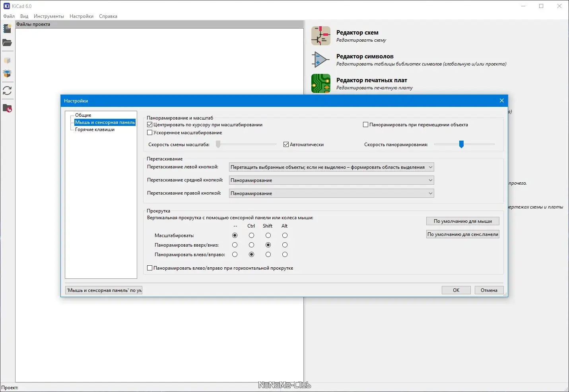Open the project directory browser icon

tap(7, 108)
